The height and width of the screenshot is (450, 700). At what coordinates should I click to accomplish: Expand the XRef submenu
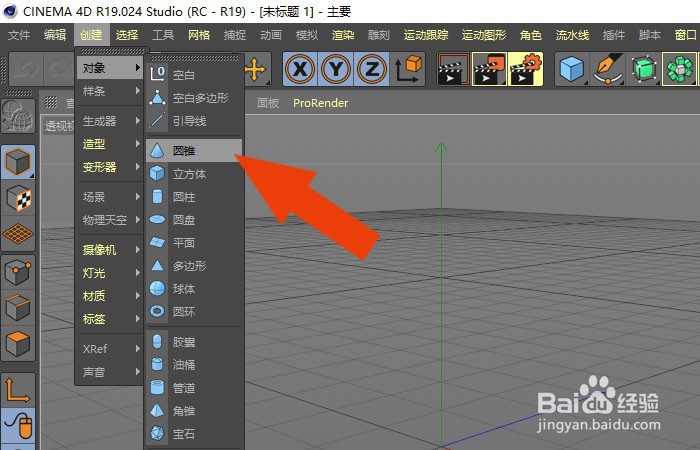tap(110, 349)
